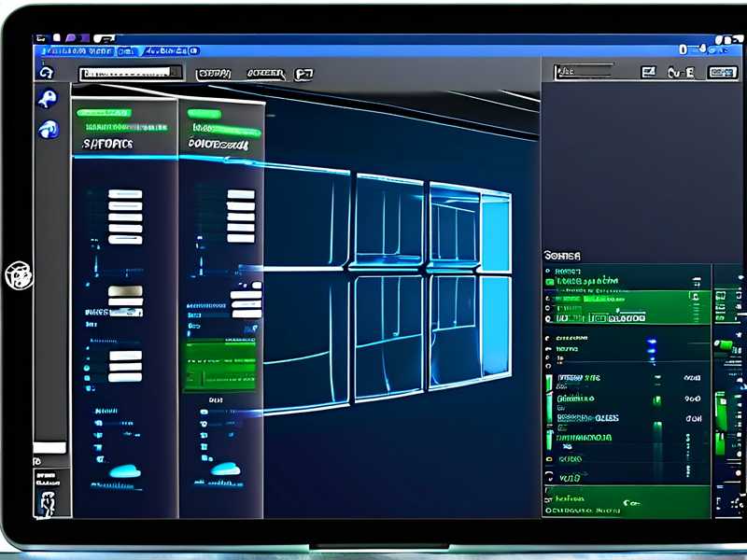Click the refresh arrow icon in top-left toolbar
The width and height of the screenshot is (747, 560).
(45, 72)
